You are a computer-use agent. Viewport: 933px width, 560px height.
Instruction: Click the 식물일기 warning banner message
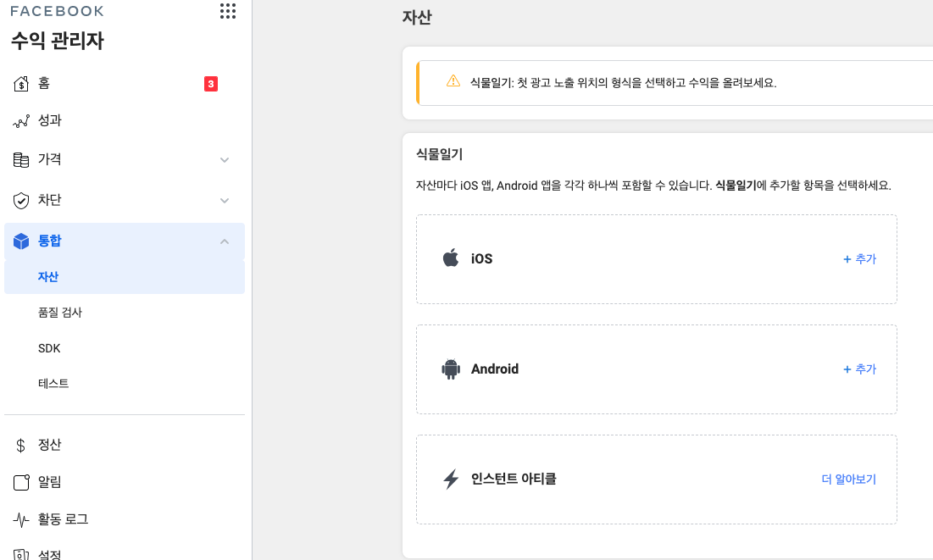tap(623, 83)
